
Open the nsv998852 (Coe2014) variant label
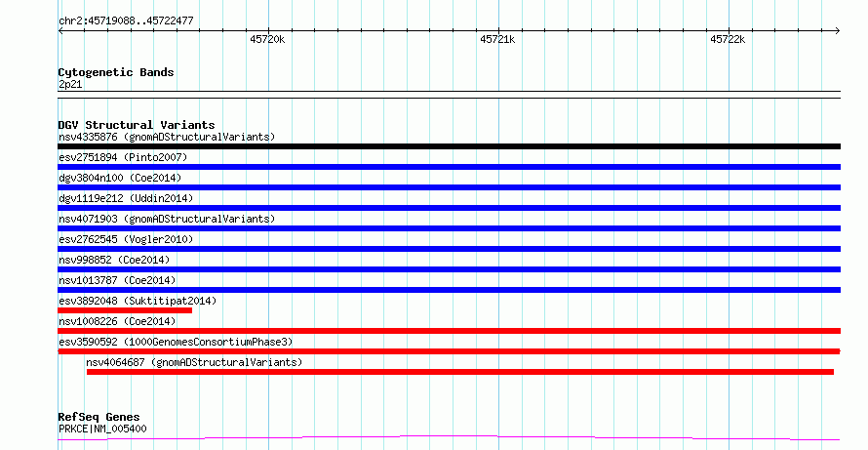[x=114, y=260]
